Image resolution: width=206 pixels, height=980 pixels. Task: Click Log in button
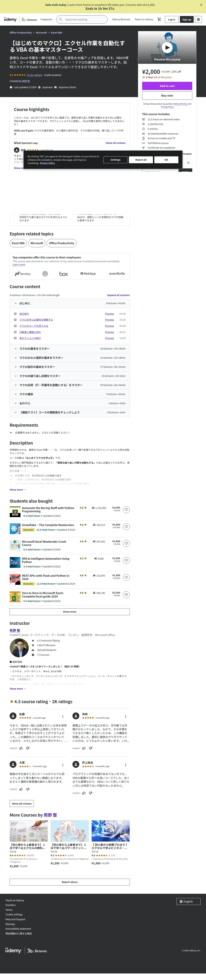click(x=172, y=19)
